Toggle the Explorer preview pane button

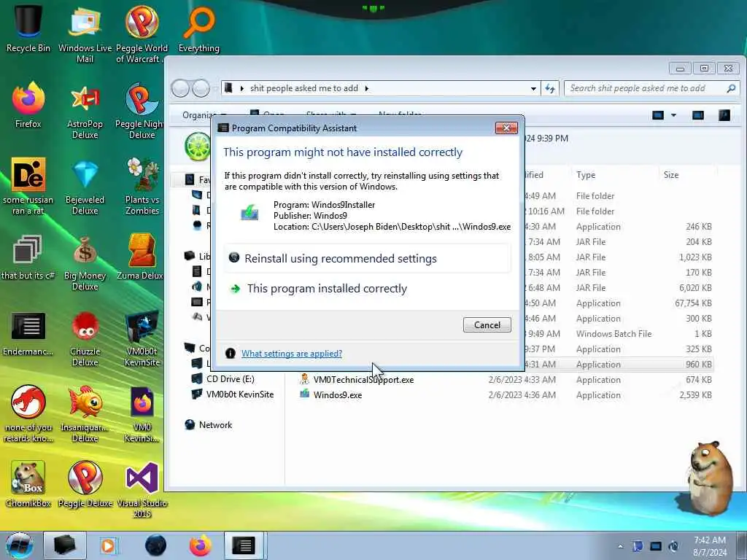tap(698, 115)
